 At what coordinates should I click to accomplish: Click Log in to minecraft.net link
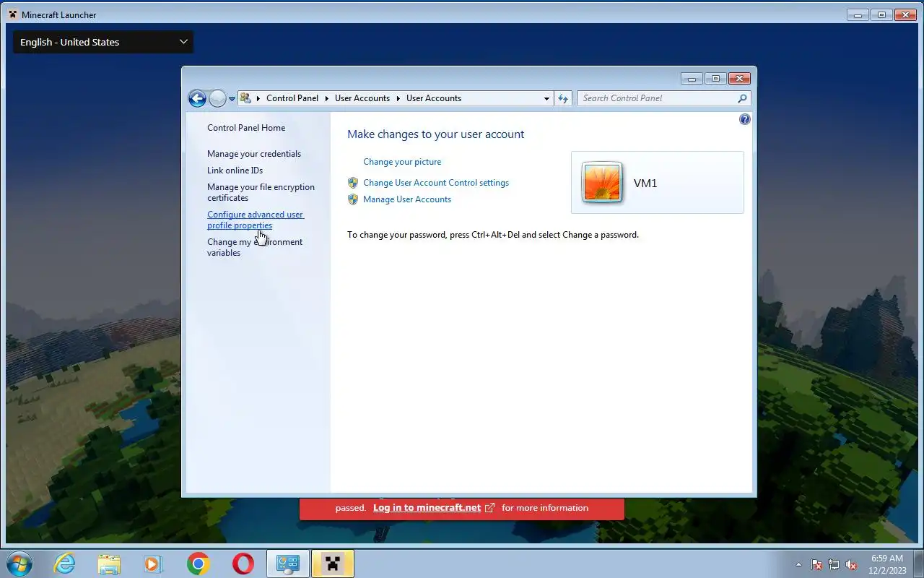click(x=427, y=508)
